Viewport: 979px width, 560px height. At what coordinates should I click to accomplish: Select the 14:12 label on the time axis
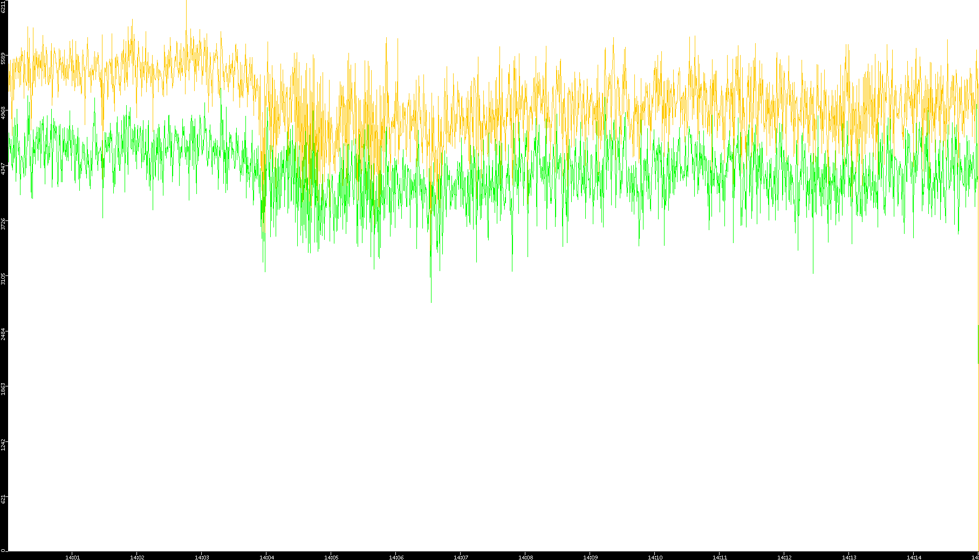pyautogui.click(x=784, y=557)
